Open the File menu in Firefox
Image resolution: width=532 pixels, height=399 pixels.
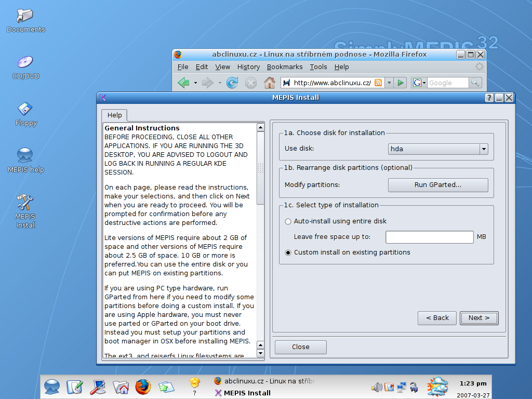coord(183,67)
